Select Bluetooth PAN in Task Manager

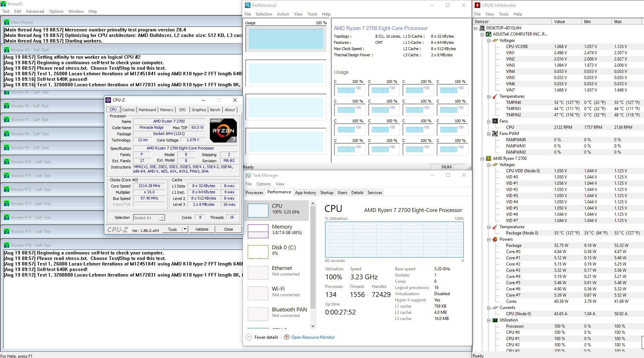(x=277, y=314)
